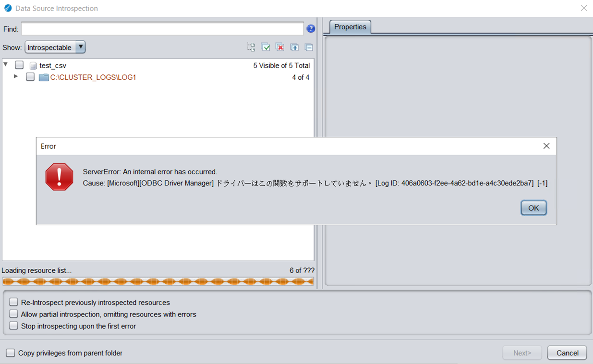Click the Next> button
Screen dimensions: 593x364
[522, 353]
